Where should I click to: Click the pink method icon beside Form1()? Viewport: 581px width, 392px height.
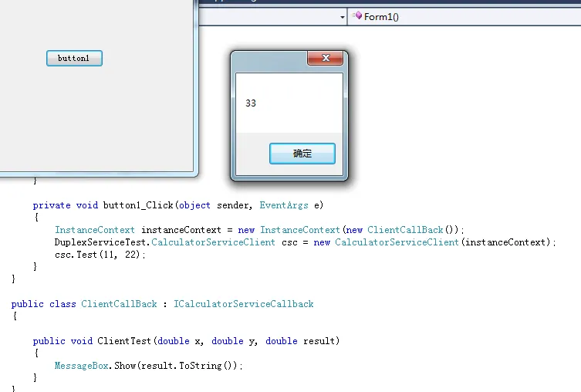pos(357,17)
